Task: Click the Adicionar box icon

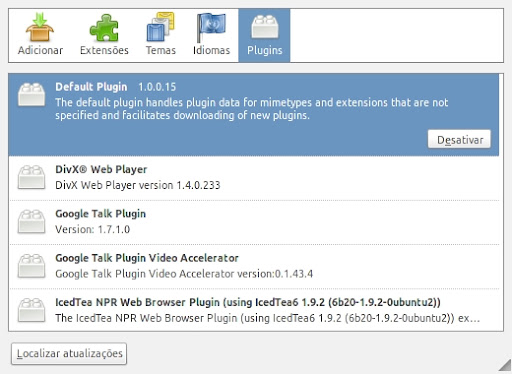Action: (x=40, y=27)
